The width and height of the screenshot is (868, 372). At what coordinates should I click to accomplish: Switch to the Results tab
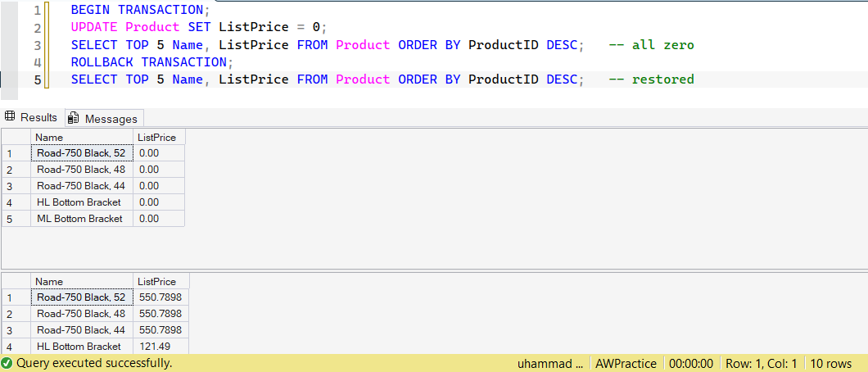32,117
